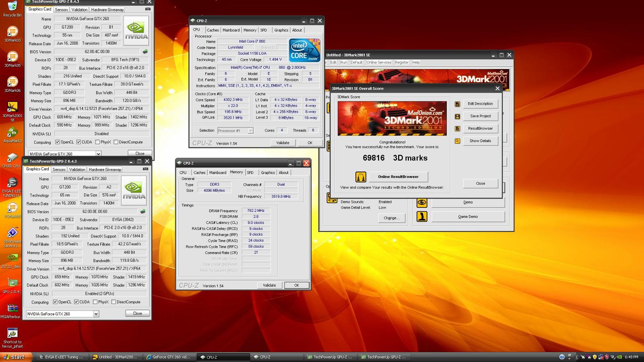This screenshot has width=644, height=362.
Task: Click Close button in 3DMark score dialog
Action: (x=481, y=184)
